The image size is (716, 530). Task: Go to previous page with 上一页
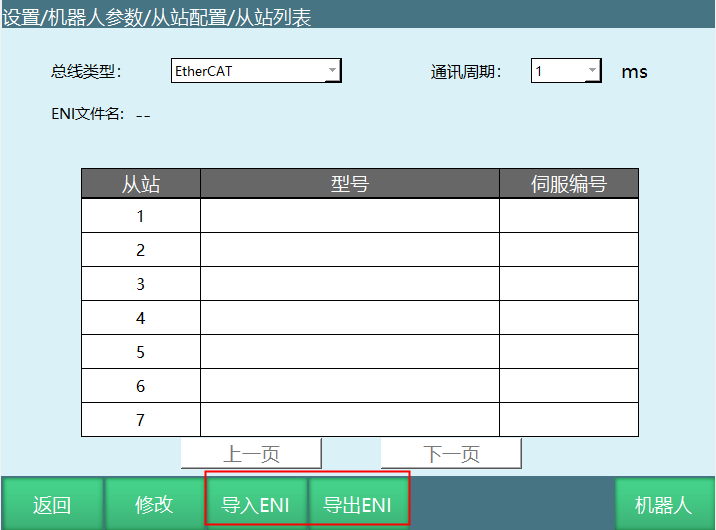[x=251, y=455]
